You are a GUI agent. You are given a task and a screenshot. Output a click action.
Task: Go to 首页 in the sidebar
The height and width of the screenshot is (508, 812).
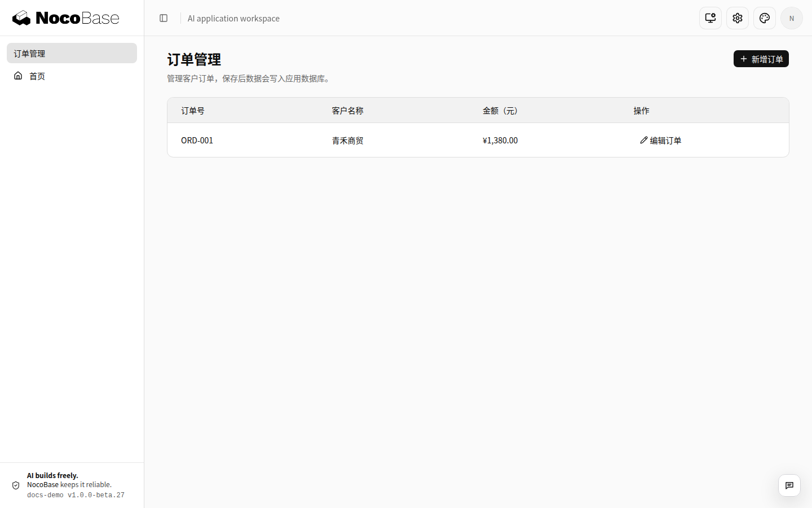click(72, 76)
